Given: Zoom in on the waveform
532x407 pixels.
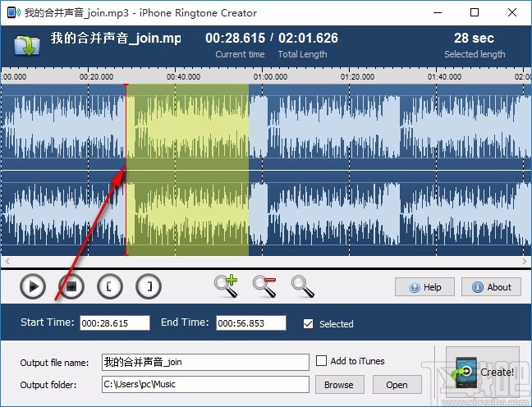Looking at the screenshot, I should click(x=226, y=286).
